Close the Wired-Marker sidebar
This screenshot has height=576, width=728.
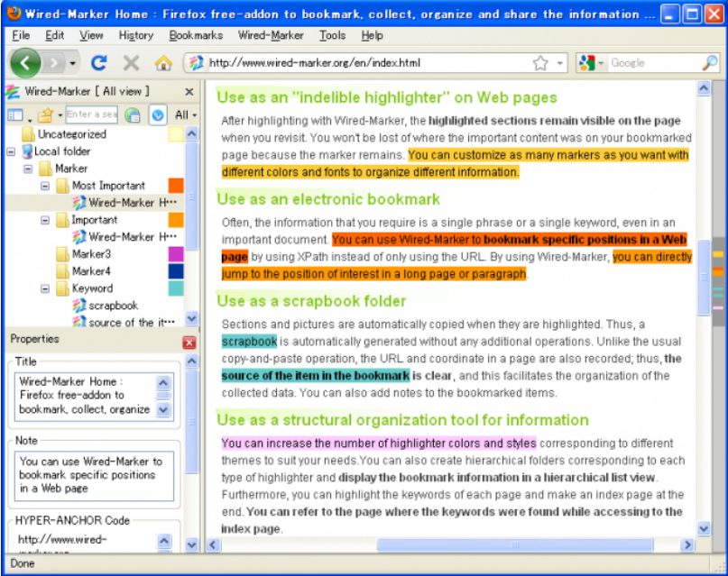[189, 92]
